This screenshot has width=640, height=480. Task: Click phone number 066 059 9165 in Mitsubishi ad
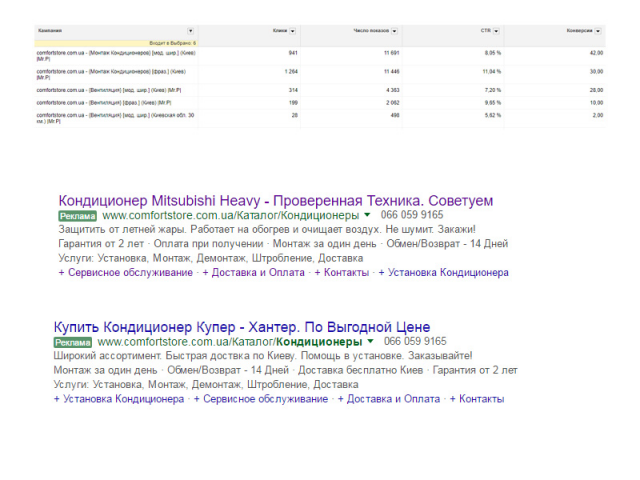(412, 215)
